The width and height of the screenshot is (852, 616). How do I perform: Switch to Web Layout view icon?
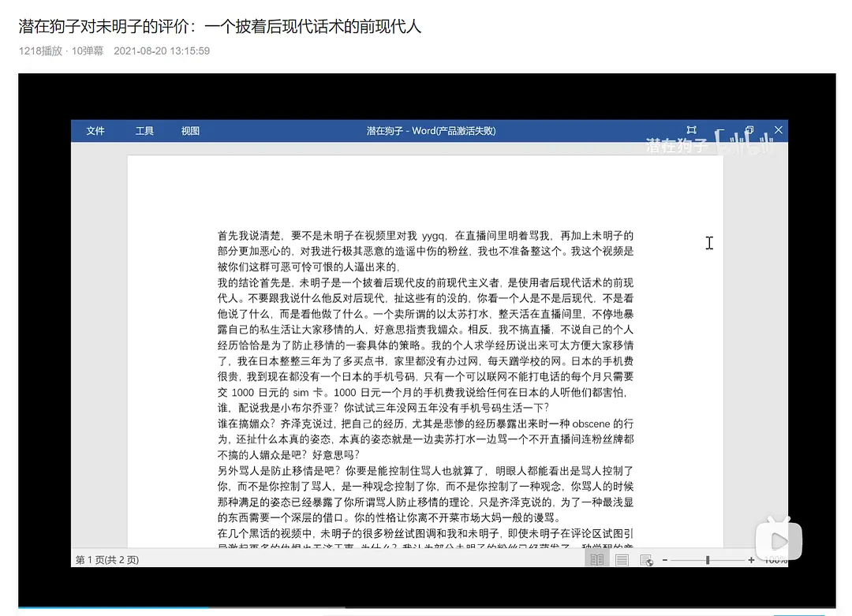click(646, 560)
